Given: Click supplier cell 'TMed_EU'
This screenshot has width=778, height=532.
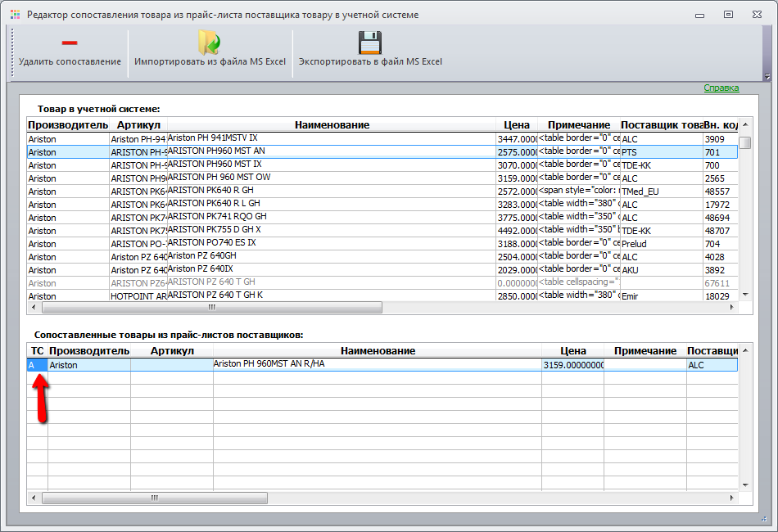Looking at the screenshot, I should pyautogui.click(x=662, y=192).
